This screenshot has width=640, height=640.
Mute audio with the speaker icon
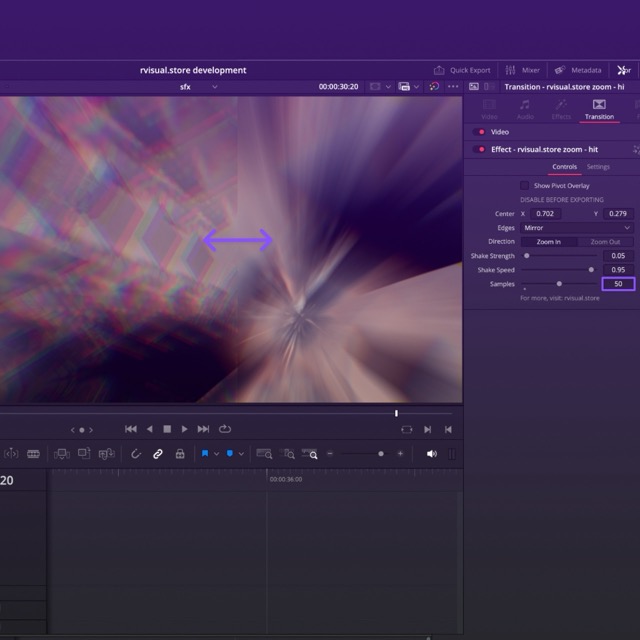tap(431, 454)
